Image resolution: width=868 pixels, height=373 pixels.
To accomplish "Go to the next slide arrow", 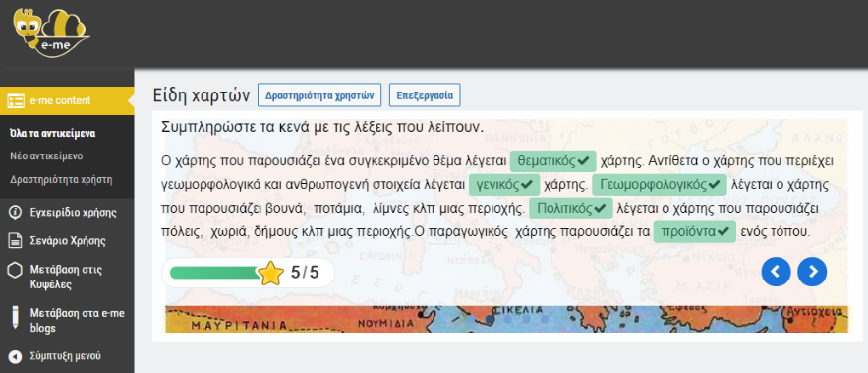I will pos(812,272).
